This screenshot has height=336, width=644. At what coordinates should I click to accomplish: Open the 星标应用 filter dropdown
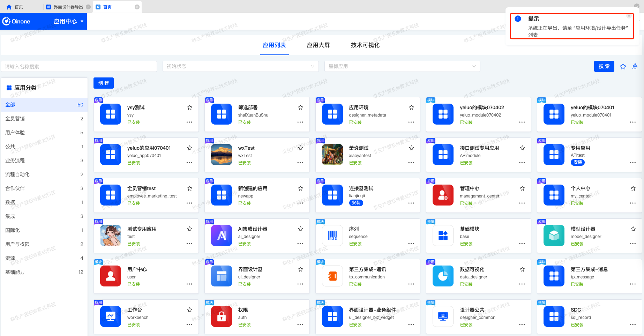click(x=402, y=66)
